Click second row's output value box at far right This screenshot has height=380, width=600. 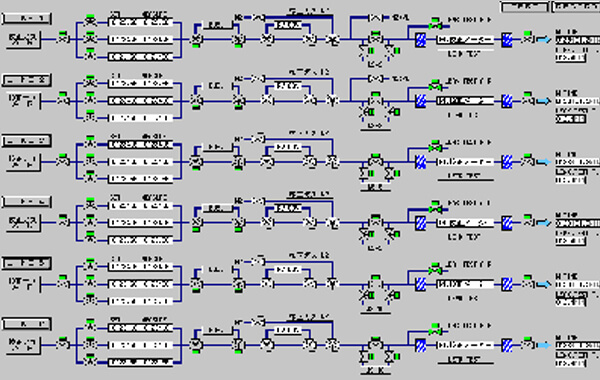coord(571,119)
